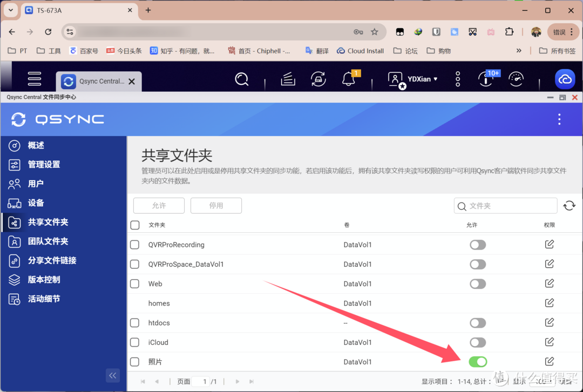
Task: Edit permissions for the 照片 folder
Action: click(549, 361)
